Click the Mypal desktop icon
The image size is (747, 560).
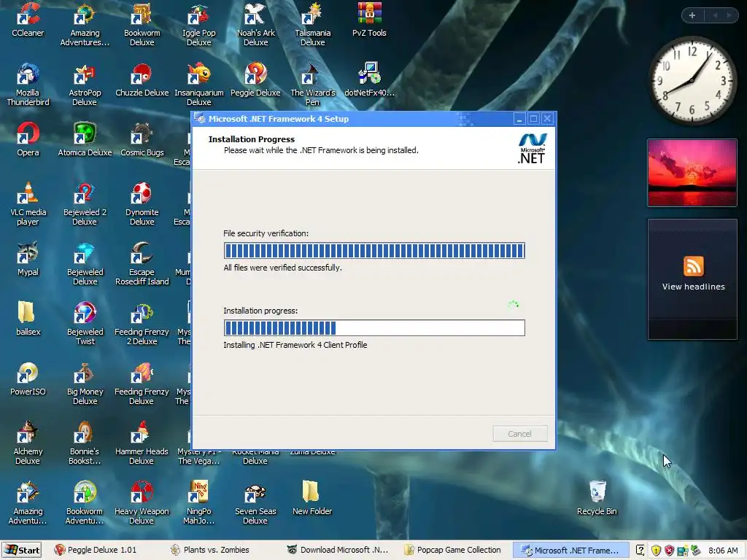pyautogui.click(x=28, y=254)
